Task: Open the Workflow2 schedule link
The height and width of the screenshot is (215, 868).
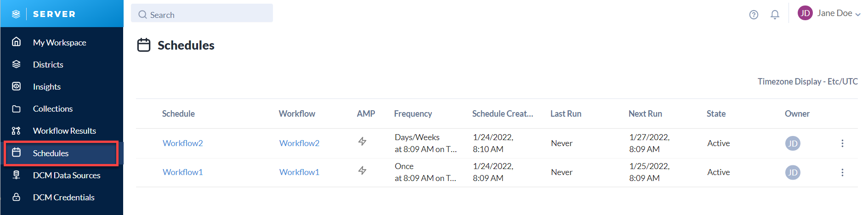Action: pos(182,143)
